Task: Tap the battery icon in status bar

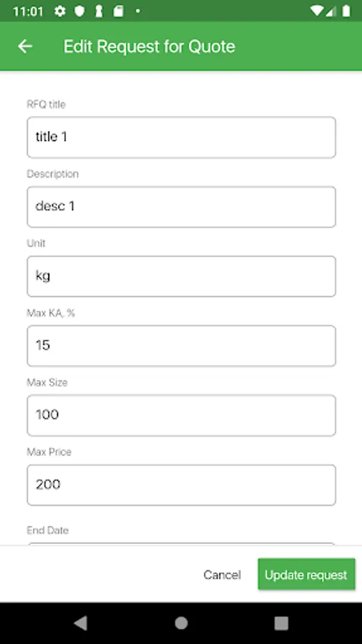Action: pos(346,11)
